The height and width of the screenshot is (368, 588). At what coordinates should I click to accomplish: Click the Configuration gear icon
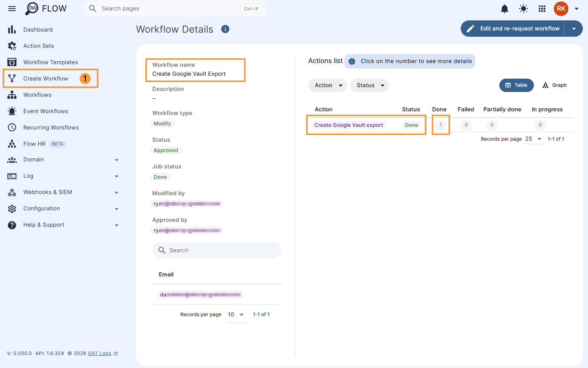click(x=12, y=209)
